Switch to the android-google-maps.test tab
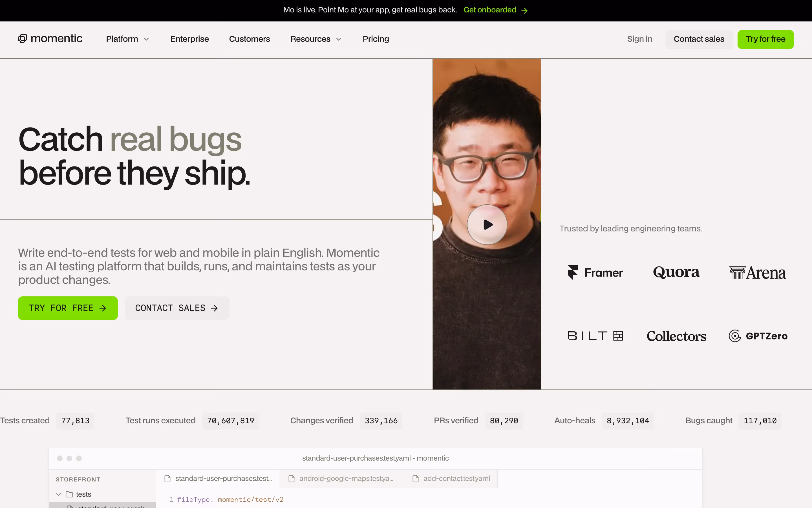This screenshot has width=812, height=508. point(342,478)
